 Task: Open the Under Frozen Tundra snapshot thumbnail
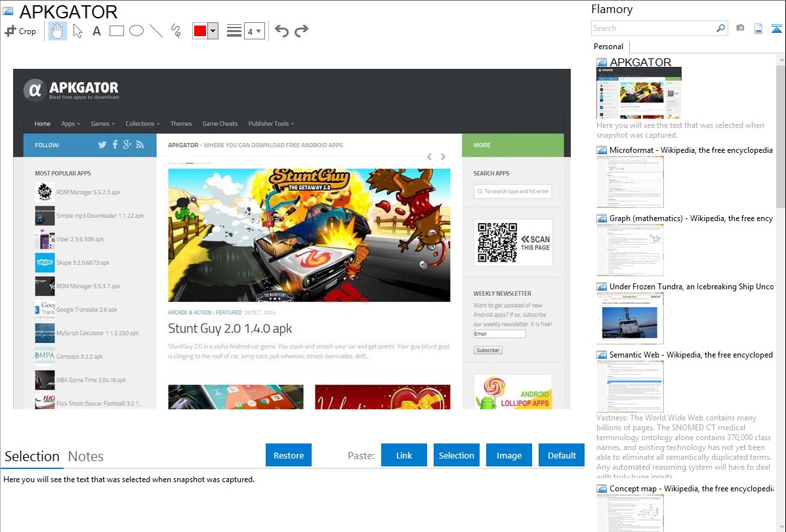pyautogui.click(x=630, y=318)
